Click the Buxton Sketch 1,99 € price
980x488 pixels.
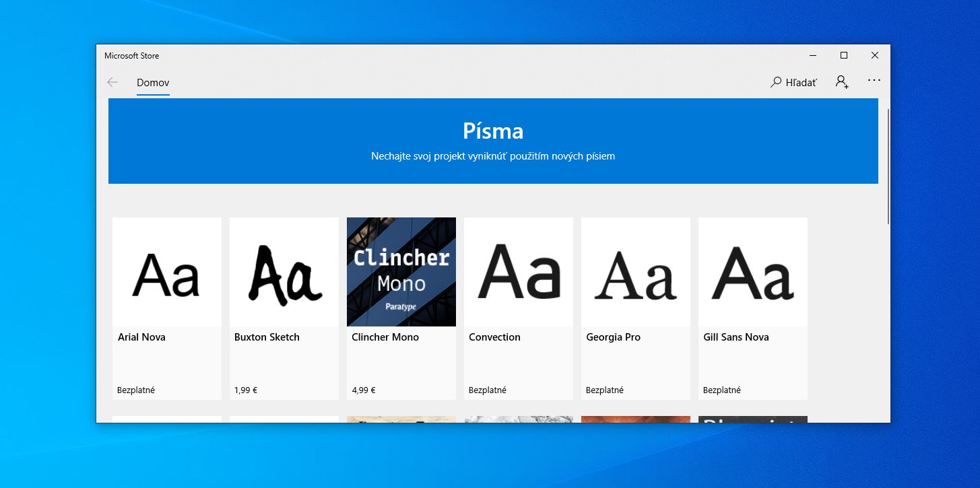point(246,390)
